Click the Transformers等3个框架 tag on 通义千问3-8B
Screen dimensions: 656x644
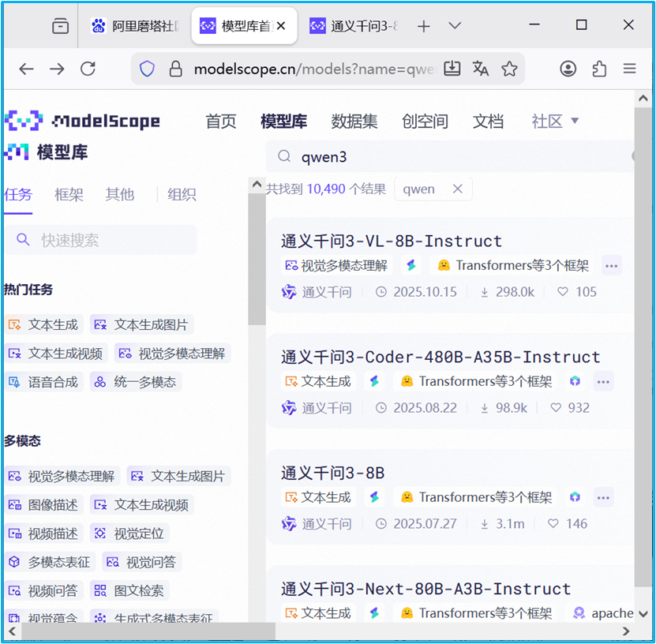click(474, 496)
